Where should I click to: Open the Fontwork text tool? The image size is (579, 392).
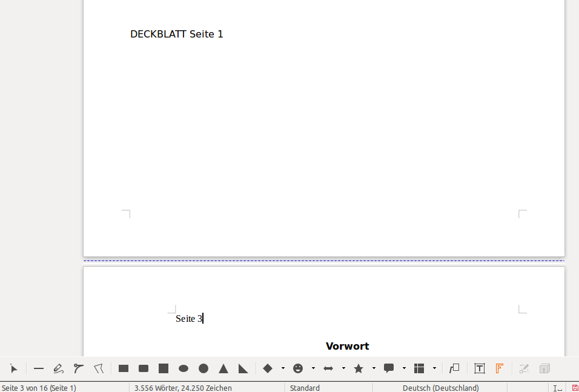(x=500, y=368)
